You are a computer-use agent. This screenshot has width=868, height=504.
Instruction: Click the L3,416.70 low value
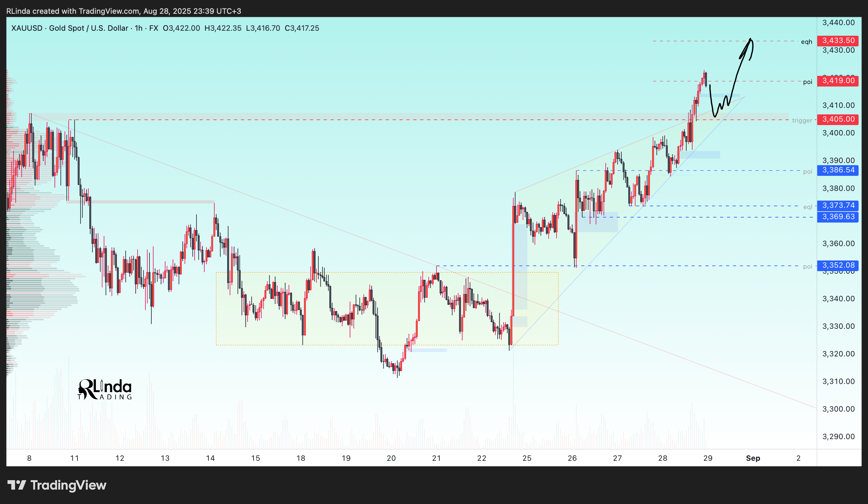pos(263,28)
